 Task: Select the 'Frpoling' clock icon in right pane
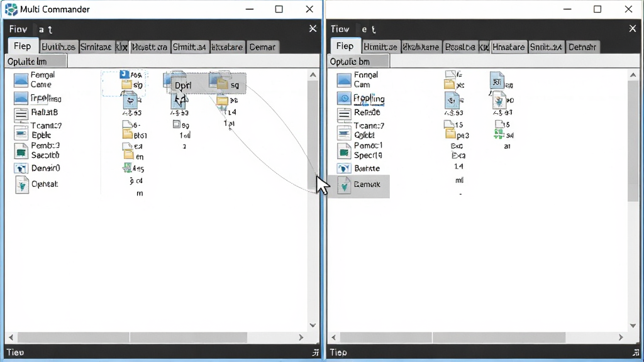pos(344,99)
